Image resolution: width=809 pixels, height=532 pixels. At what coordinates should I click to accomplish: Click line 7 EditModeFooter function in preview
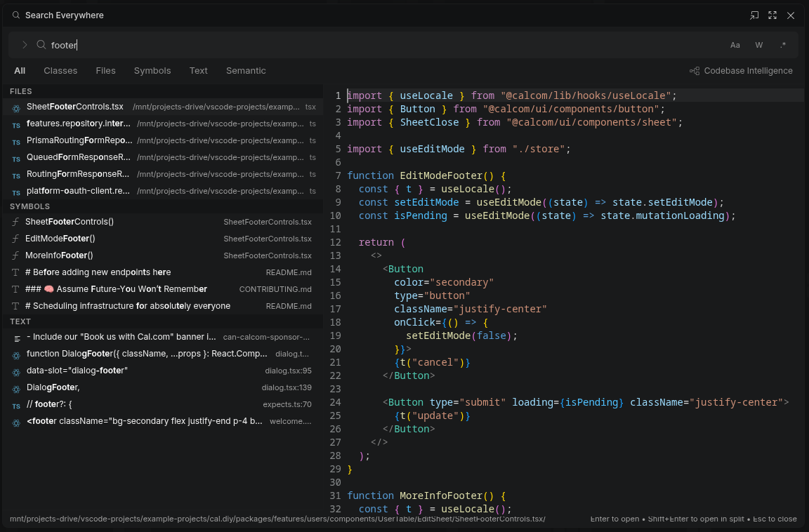426,175
